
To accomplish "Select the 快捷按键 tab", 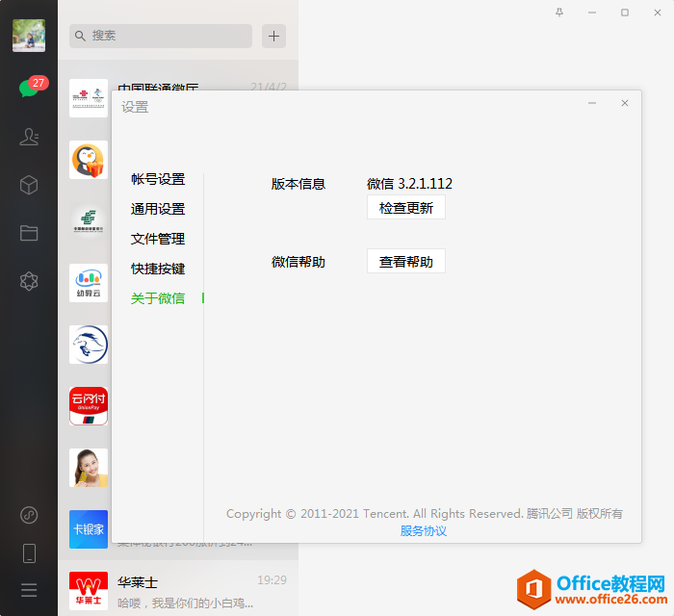I will (x=158, y=269).
